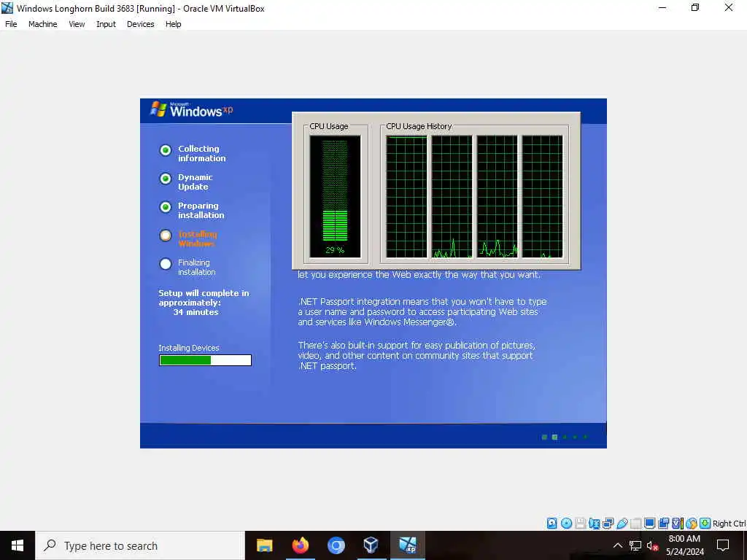Screen dimensions: 747x560
Task: Click the fourth CPU Usage History graph
Action: pos(542,196)
